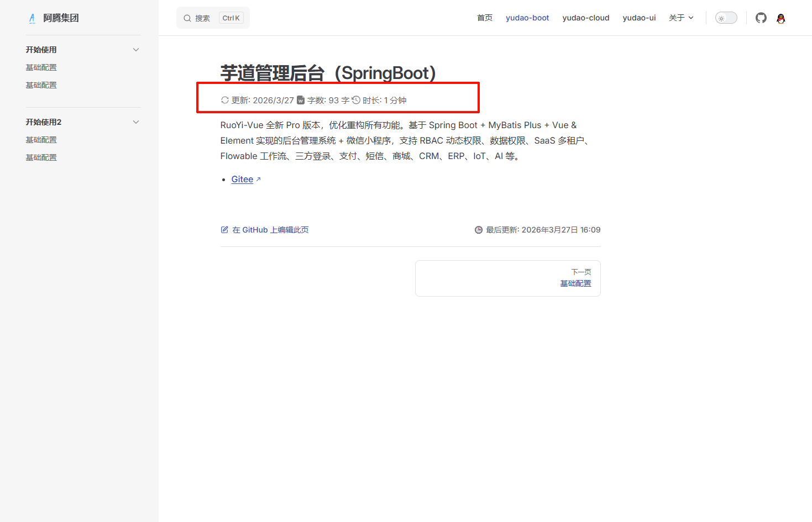This screenshot has height=522, width=812.
Task: Click 在 GitHub 上编辑此页 link
Action: 270,230
